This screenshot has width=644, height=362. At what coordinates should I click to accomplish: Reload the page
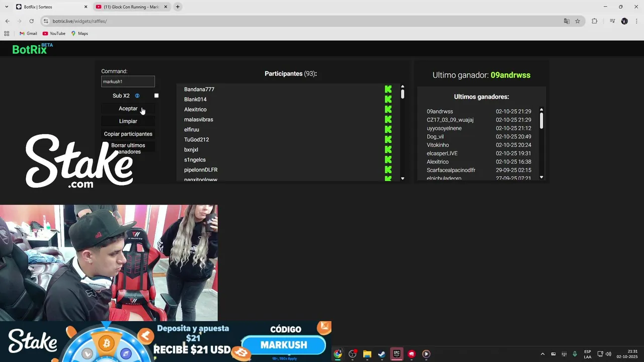pos(31,21)
